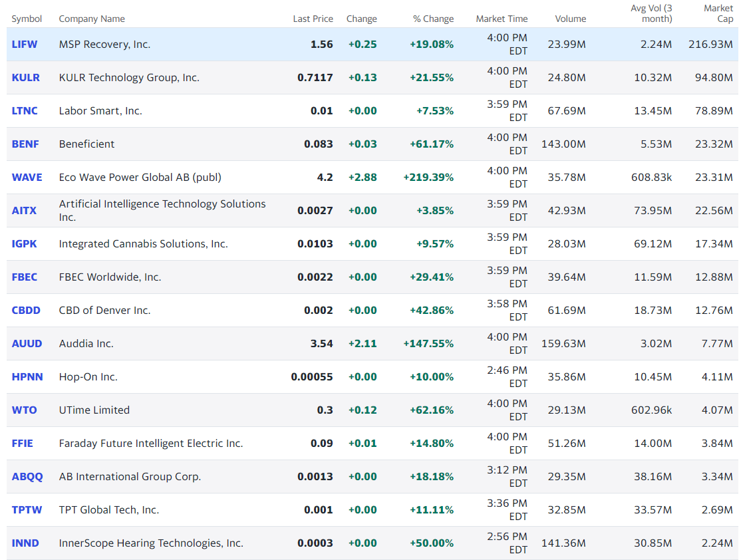Click the 141.36M volume value
Screen dimensions: 745x560
[563, 543]
